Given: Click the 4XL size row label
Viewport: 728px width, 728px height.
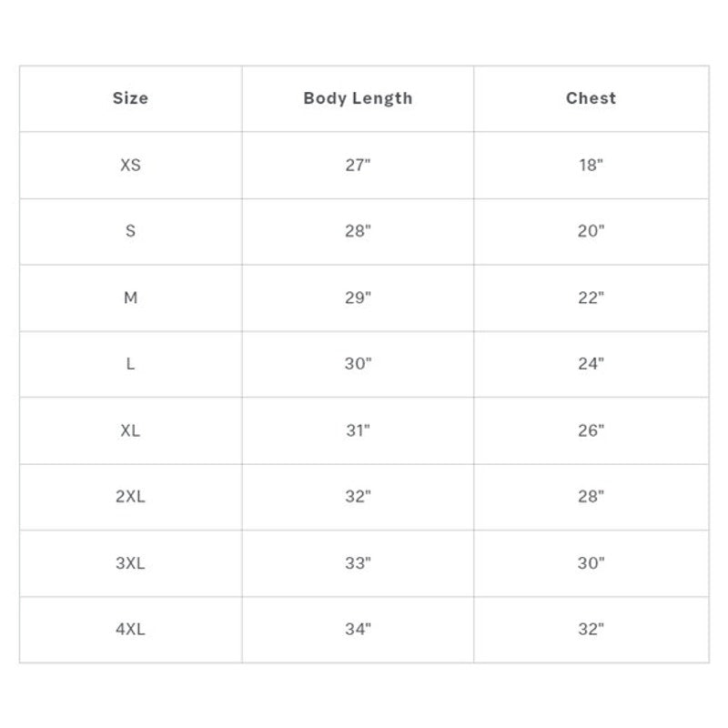Looking at the screenshot, I should coord(130,630).
